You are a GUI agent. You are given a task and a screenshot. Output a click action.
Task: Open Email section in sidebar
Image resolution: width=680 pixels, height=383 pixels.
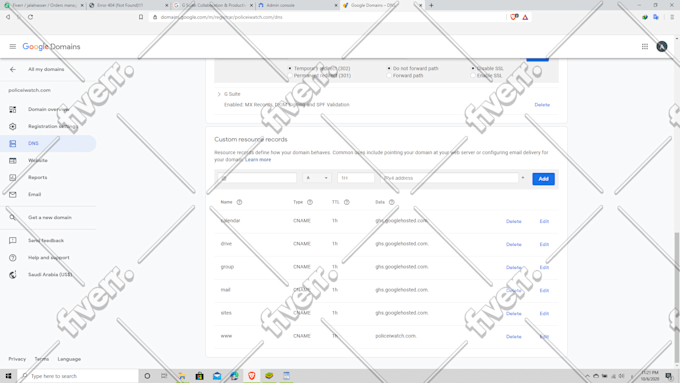48,194
